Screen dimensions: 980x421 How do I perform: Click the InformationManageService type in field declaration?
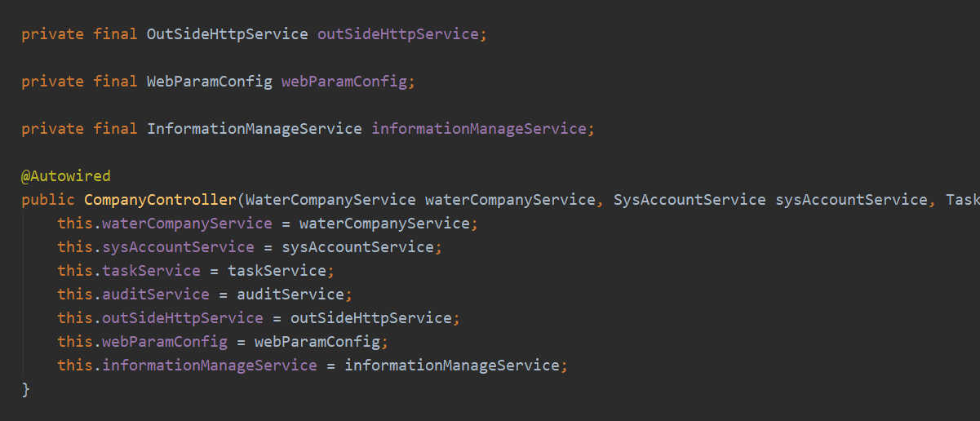coord(254,129)
